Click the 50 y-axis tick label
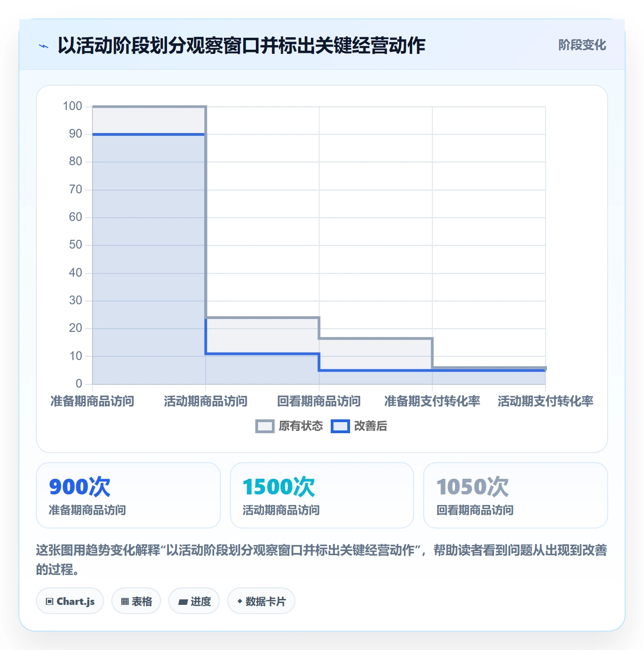Image resolution: width=644 pixels, height=650 pixels. point(75,245)
